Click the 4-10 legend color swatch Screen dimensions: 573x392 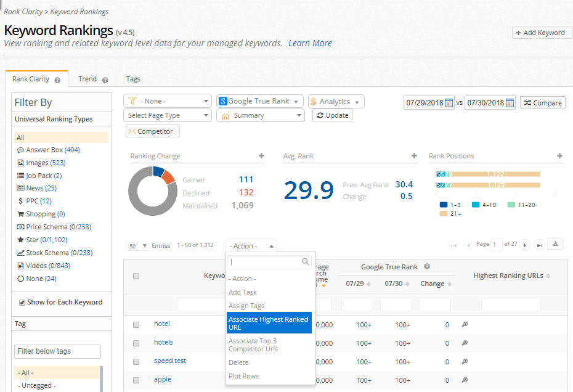point(476,205)
